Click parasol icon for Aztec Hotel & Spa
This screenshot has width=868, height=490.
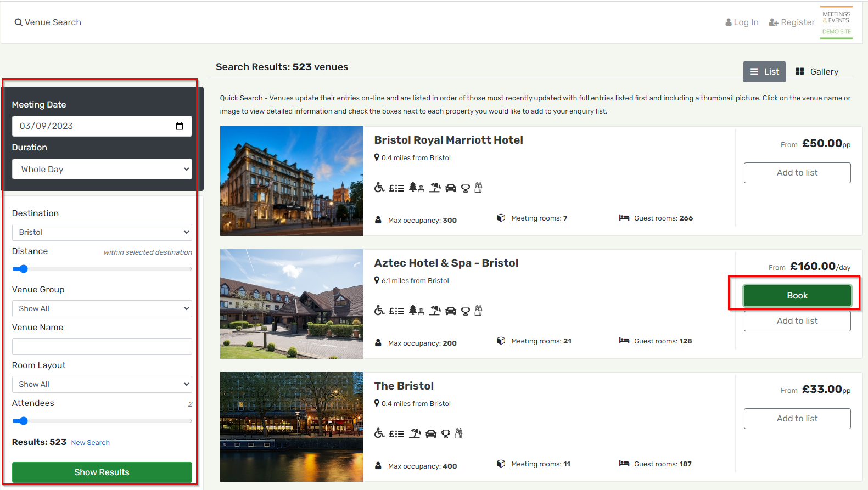click(x=435, y=311)
